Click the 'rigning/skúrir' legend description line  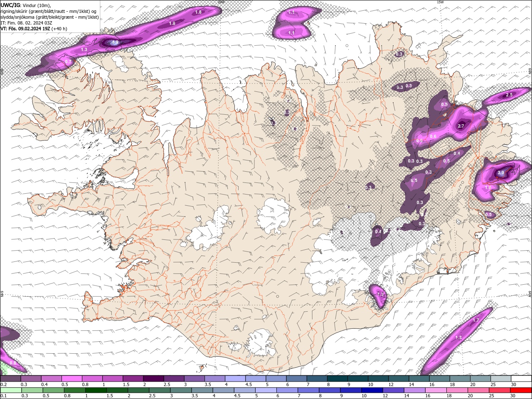tap(49, 11)
